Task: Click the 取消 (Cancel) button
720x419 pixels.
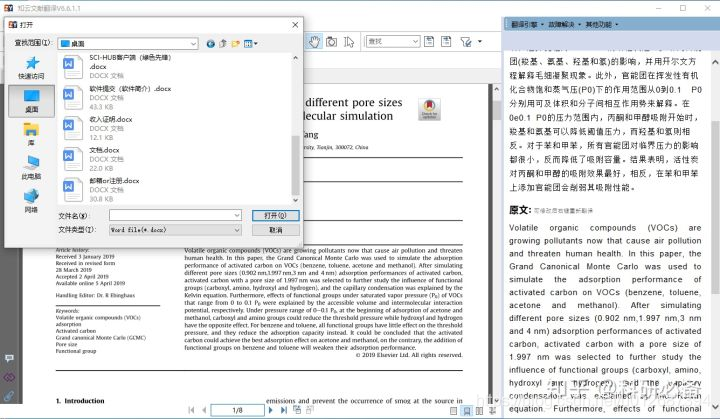Action: (x=276, y=230)
